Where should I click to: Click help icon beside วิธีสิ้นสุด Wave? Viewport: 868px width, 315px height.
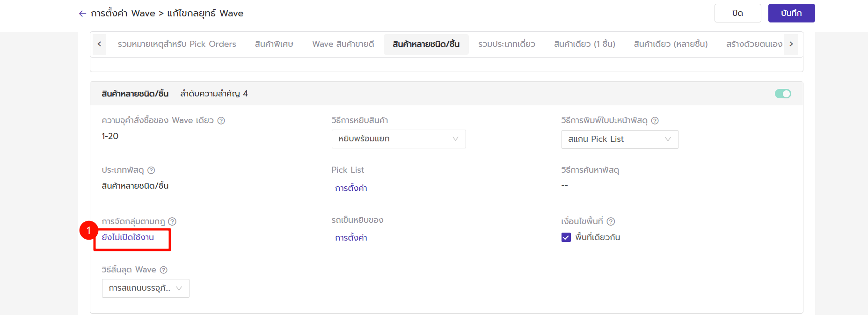point(163,270)
